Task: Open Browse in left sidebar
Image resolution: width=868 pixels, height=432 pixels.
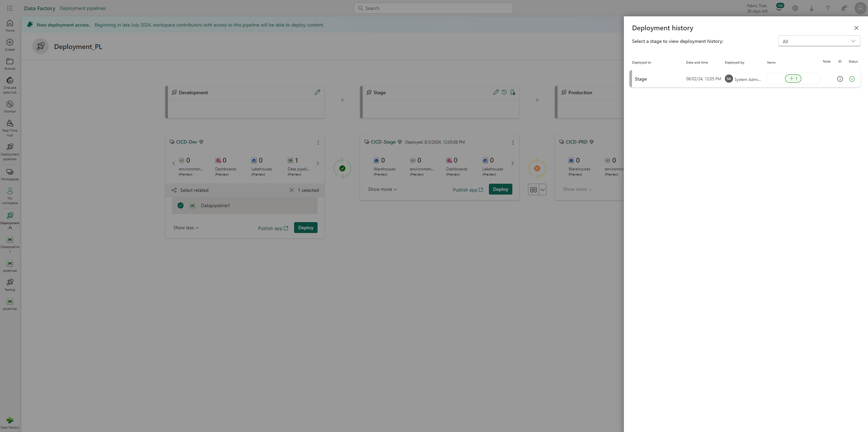Action: (x=10, y=64)
